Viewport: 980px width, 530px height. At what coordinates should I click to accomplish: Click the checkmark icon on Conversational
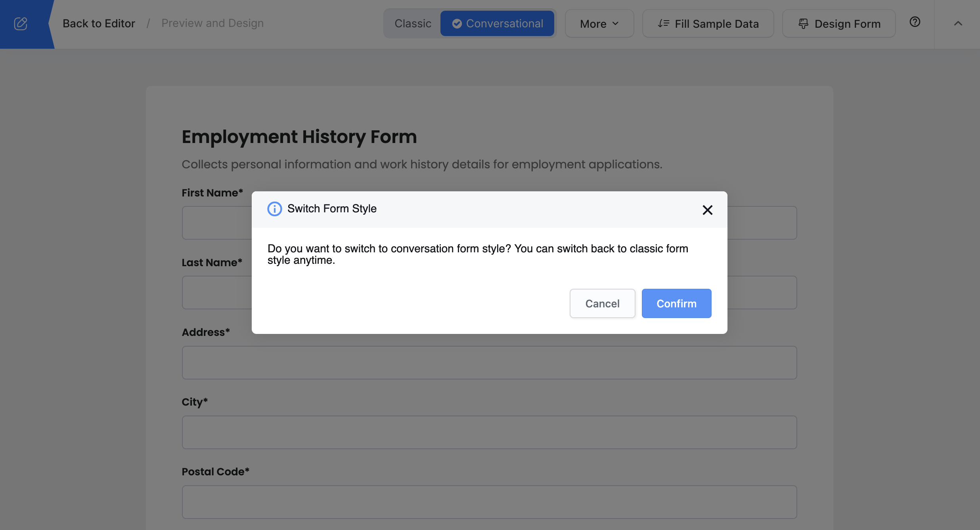pyautogui.click(x=457, y=24)
